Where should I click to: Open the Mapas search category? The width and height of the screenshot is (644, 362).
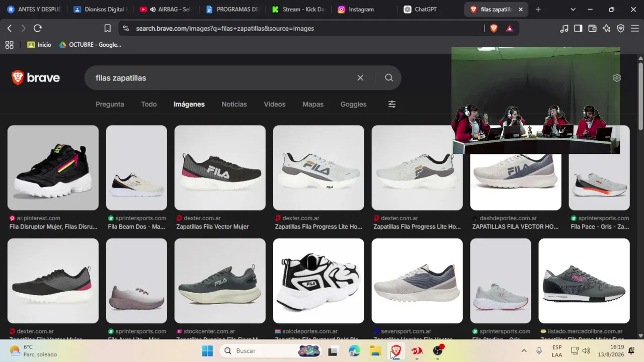click(313, 104)
